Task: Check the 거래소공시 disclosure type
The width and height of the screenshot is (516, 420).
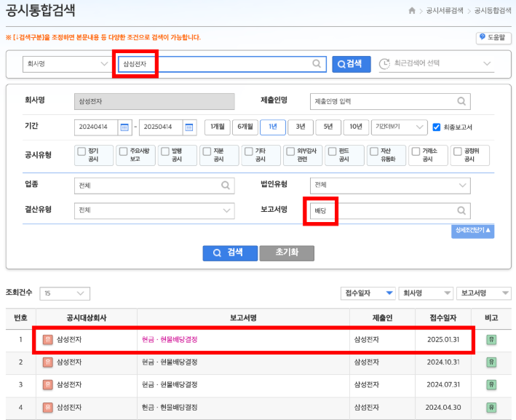Action: coord(416,151)
